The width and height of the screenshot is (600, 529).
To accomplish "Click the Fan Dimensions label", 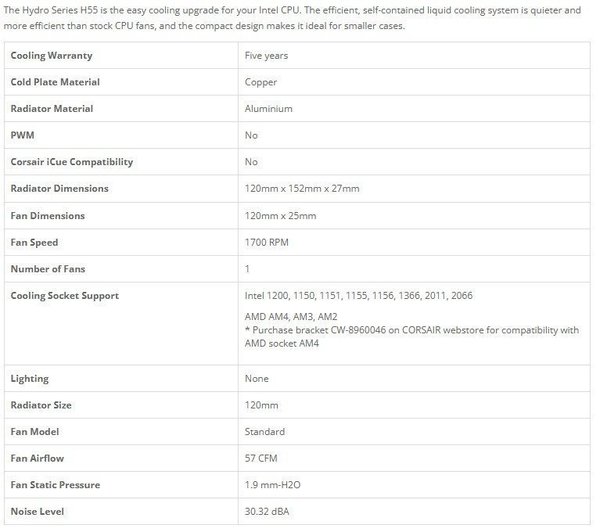I will (x=47, y=216).
